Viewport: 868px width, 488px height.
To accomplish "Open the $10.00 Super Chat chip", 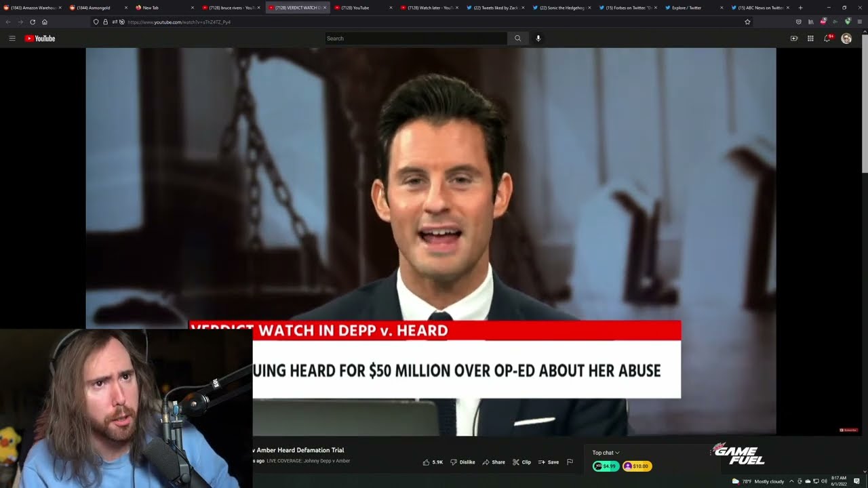I will pos(637,466).
